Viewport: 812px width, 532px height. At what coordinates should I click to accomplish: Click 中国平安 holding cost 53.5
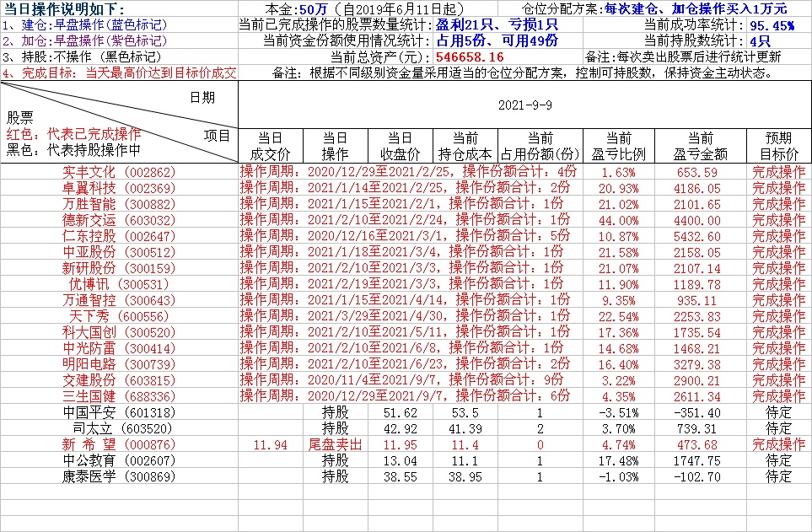coord(465,413)
